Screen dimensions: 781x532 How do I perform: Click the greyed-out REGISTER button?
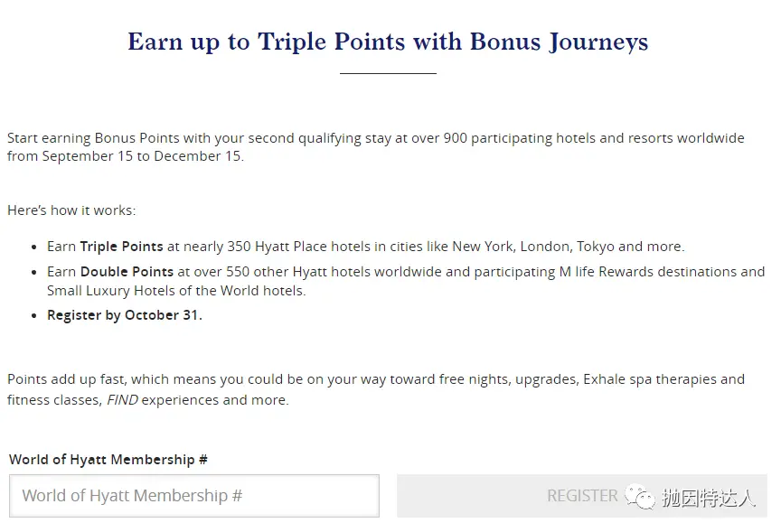[x=582, y=495]
